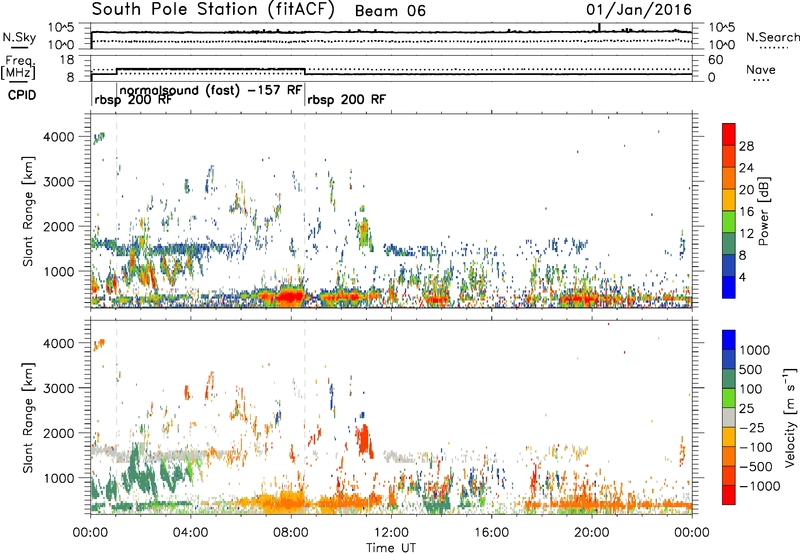Image resolution: width=800 pixels, height=554 pixels.
Task: Click the red velocity blob near 11:00 at 2000 km
Action: tap(364, 440)
